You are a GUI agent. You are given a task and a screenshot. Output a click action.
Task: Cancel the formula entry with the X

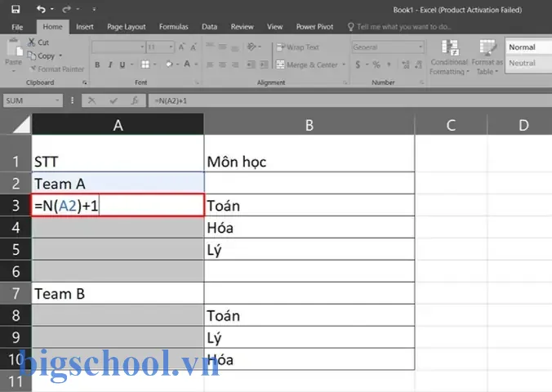coord(91,100)
